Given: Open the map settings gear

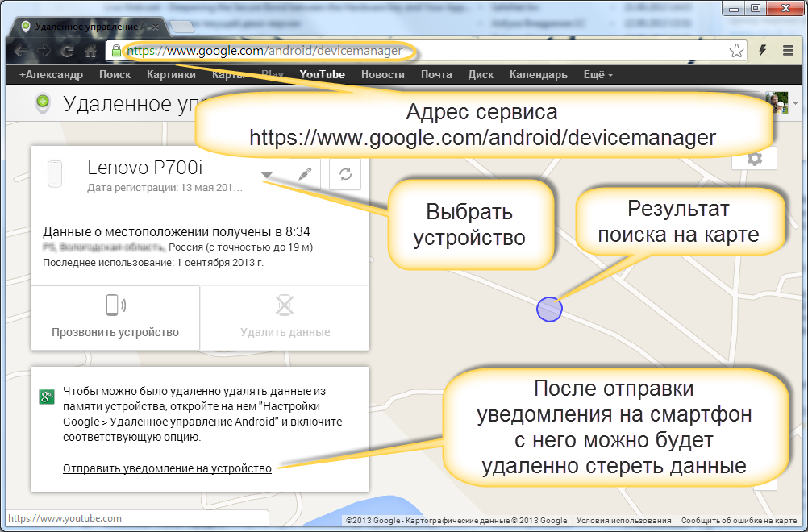Looking at the screenshot, I should [x=754, y=159].
